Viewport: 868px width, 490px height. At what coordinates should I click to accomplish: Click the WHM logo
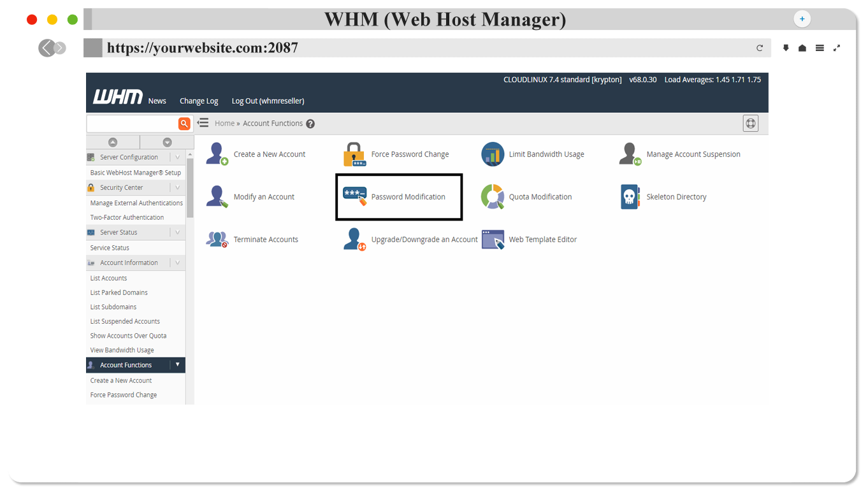point(118,97)
